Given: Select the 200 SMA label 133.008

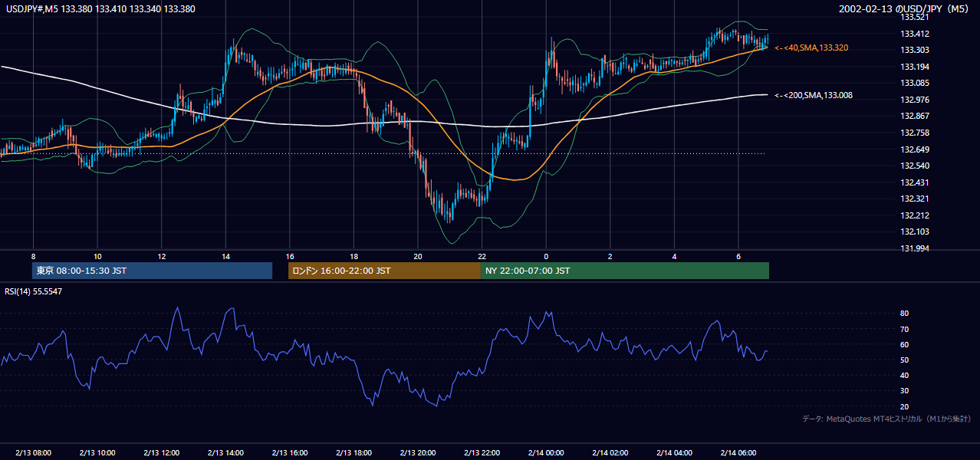Looking at the screenshot, I should pos(814,95).
